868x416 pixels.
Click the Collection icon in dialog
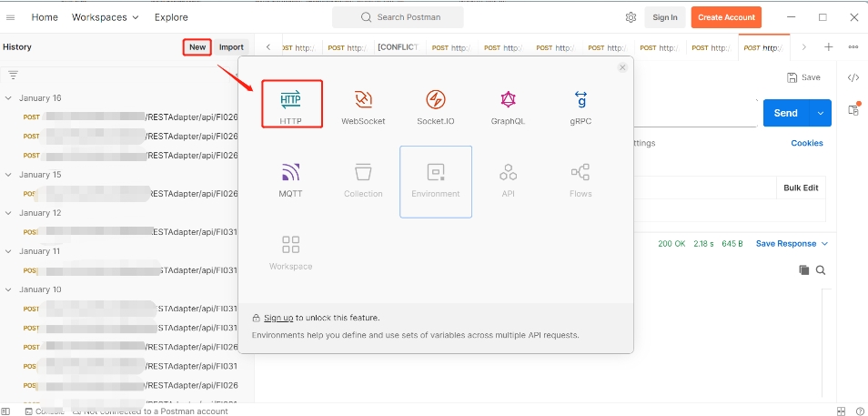[363, 172]
